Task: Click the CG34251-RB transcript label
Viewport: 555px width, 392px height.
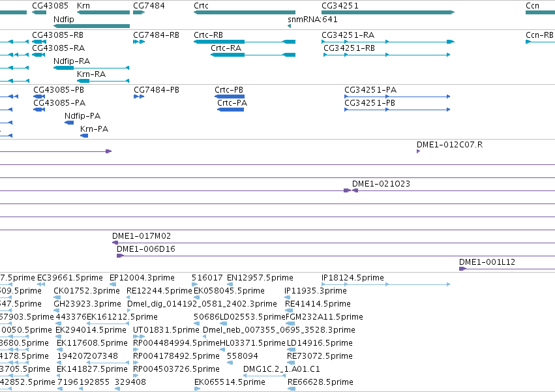Action: point(349,48)
